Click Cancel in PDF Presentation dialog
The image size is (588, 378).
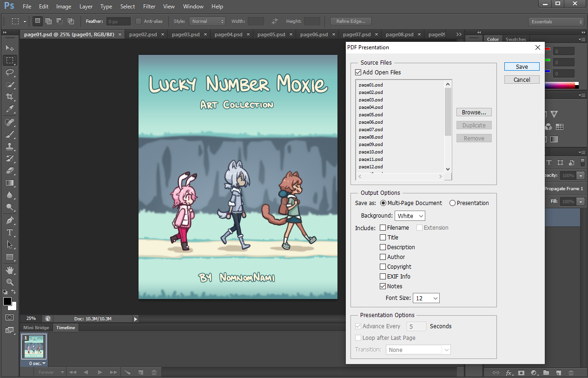(x=522, y=80)
